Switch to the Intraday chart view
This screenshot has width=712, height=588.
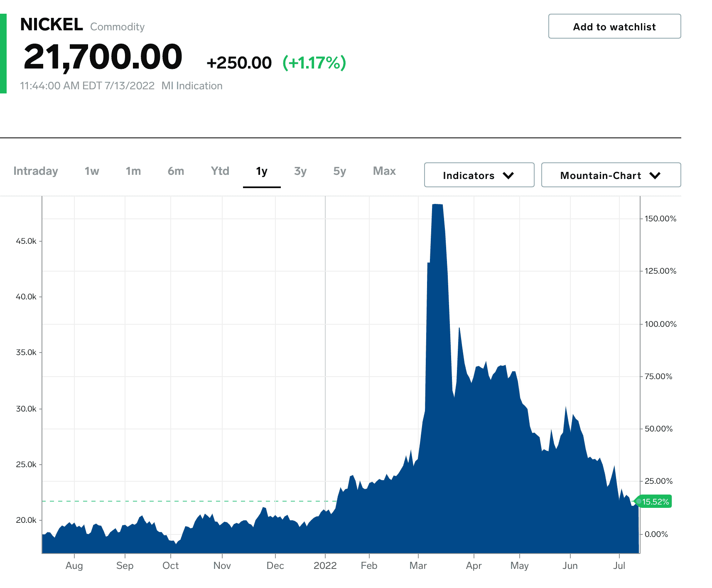36,171
